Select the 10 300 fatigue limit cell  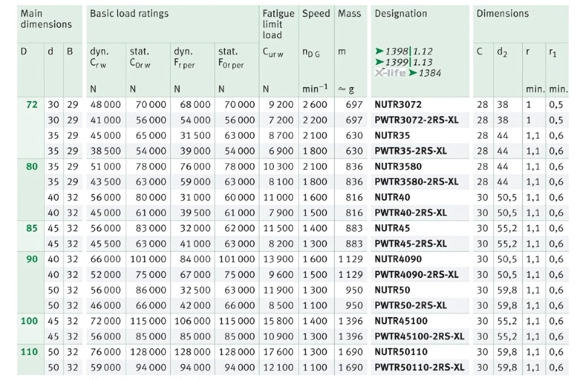[x=278, y=166]
